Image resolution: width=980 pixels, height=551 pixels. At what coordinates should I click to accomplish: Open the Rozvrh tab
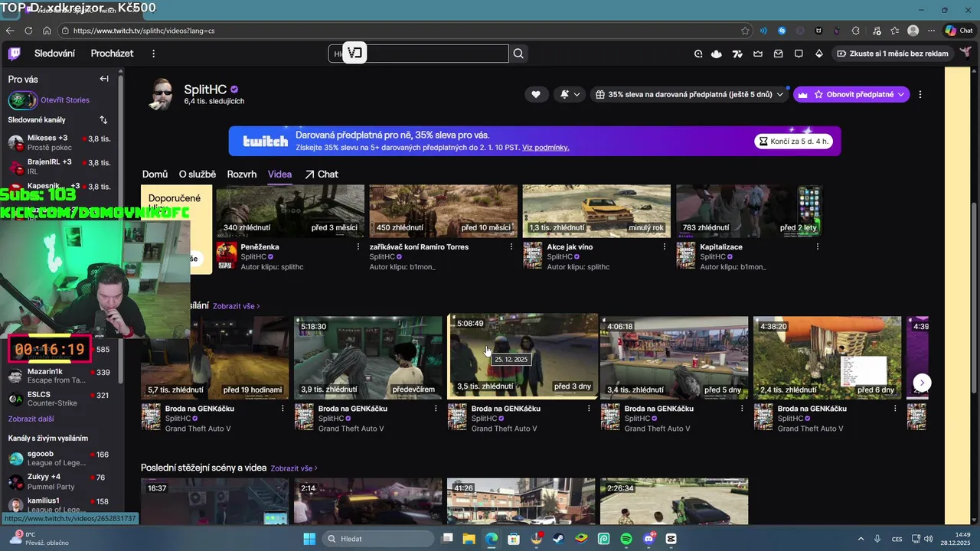click(242, 174)
